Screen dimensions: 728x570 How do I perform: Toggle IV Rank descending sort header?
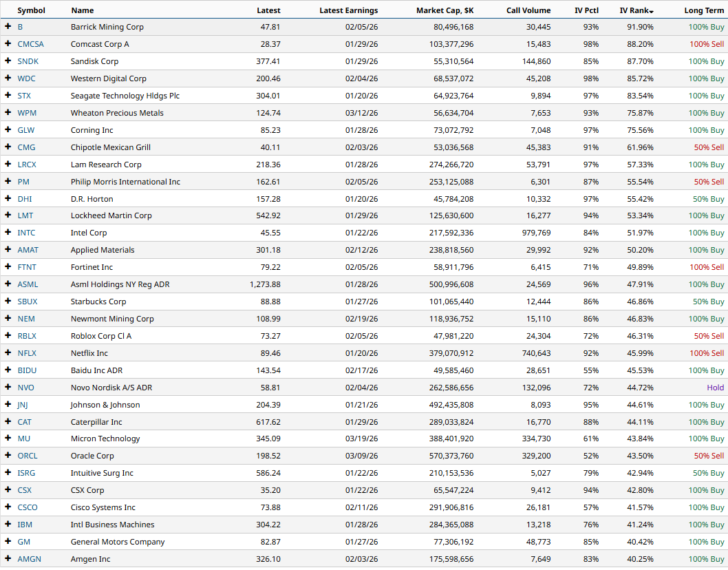(636, 10)
